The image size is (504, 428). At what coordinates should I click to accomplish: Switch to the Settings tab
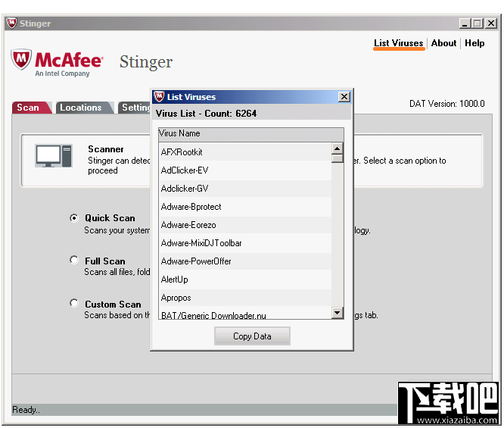[x=135, y=108]
